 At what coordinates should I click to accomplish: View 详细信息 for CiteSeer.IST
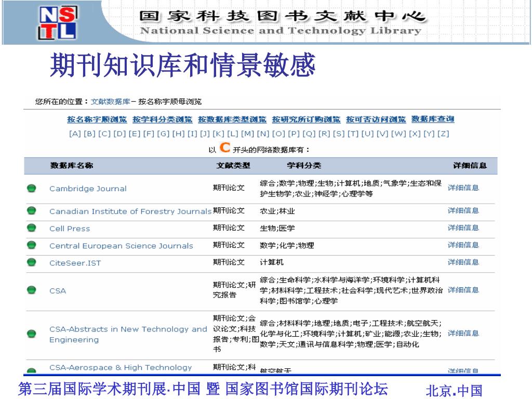[463, 262]
